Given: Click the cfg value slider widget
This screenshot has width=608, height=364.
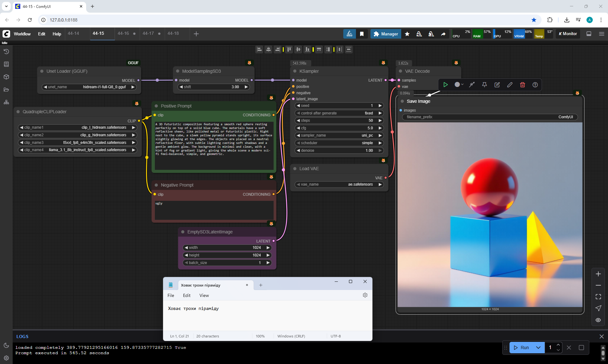Looking at the screenshot, I should 339,128.
